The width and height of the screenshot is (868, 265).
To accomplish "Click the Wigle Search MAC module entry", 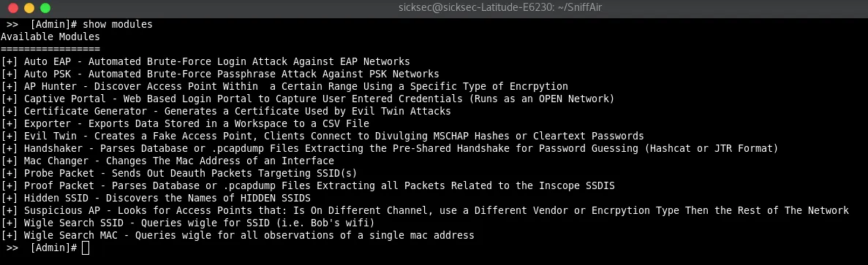I will coord(238,235).
